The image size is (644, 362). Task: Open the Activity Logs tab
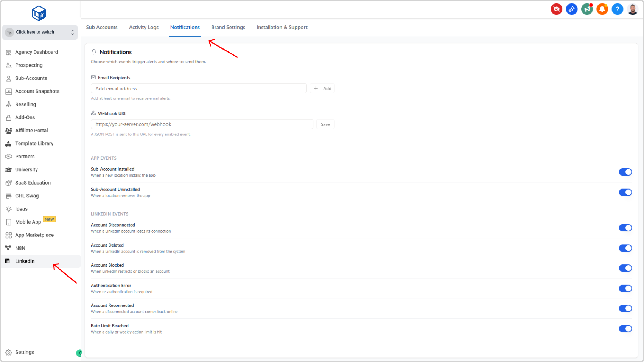pyautogui.click(x=144, y=27)
